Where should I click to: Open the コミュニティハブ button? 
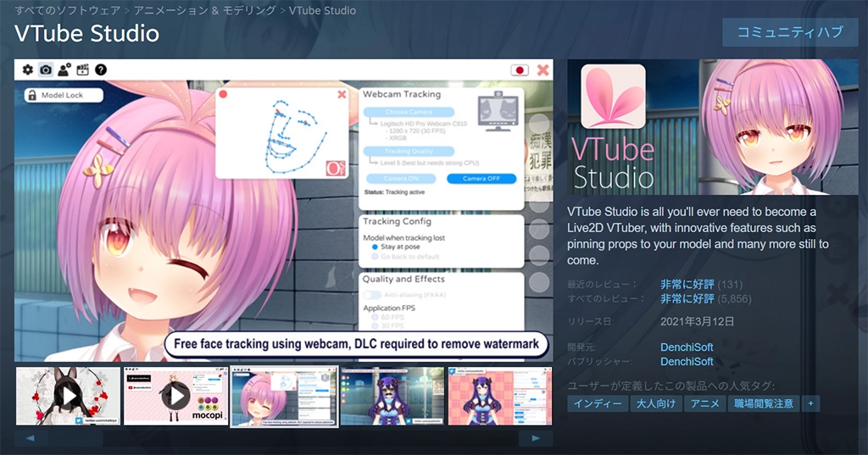tap(790, 32)
